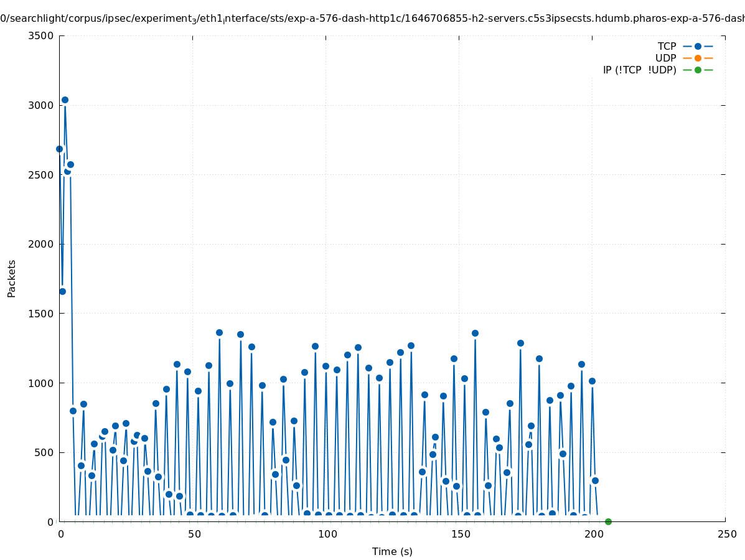Click the green IP (!TCP !UDP) legend marker
745x560 pixels.
point(698,70)
